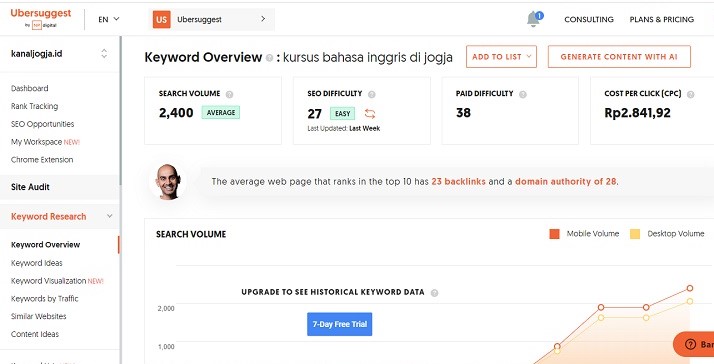Click the Rp2.841,92 CPC value
The height and width of the screenshot is (364, 714).
tap(638, 113)
